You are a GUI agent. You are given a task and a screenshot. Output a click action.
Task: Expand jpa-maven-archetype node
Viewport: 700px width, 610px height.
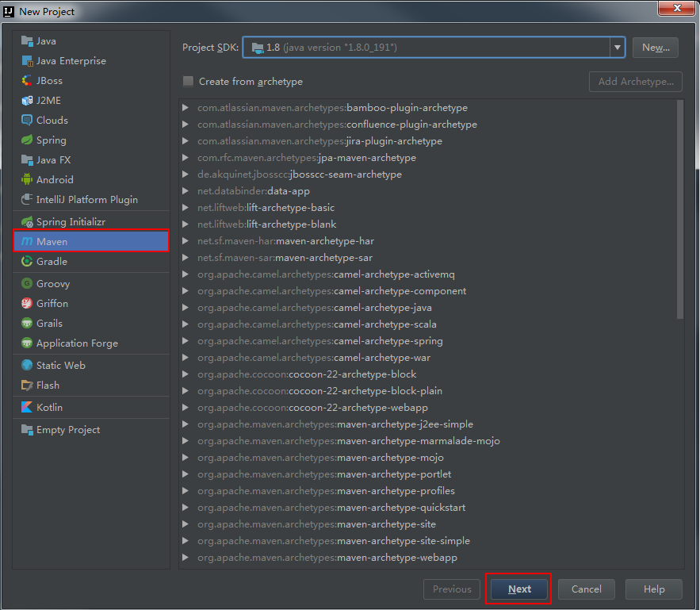(186, 158)
